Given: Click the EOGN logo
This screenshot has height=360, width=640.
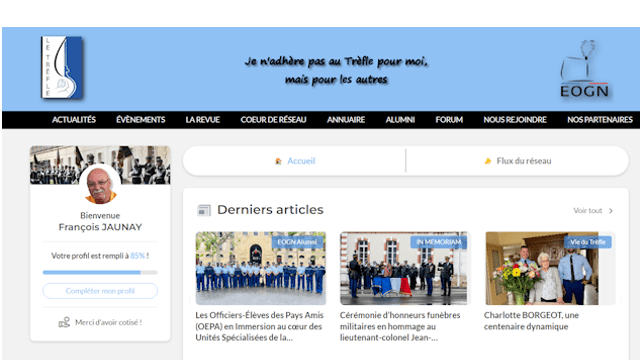Looking at the screenshot, I should pyautogui.click(x=584, y=69).
